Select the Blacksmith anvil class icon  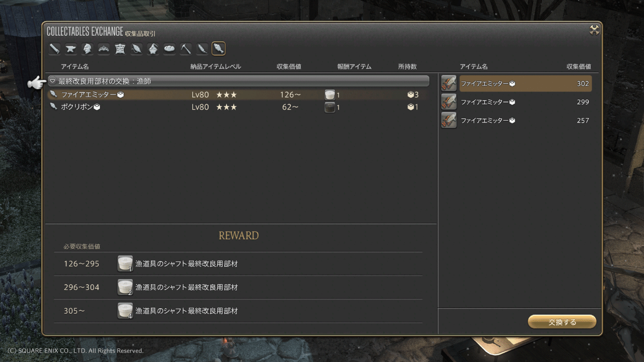coord(71,49)
